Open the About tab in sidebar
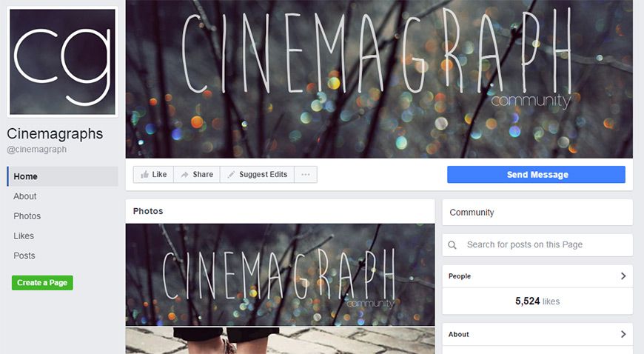The image size is (644, 354). pyautogui.click(x=25, y=196)
